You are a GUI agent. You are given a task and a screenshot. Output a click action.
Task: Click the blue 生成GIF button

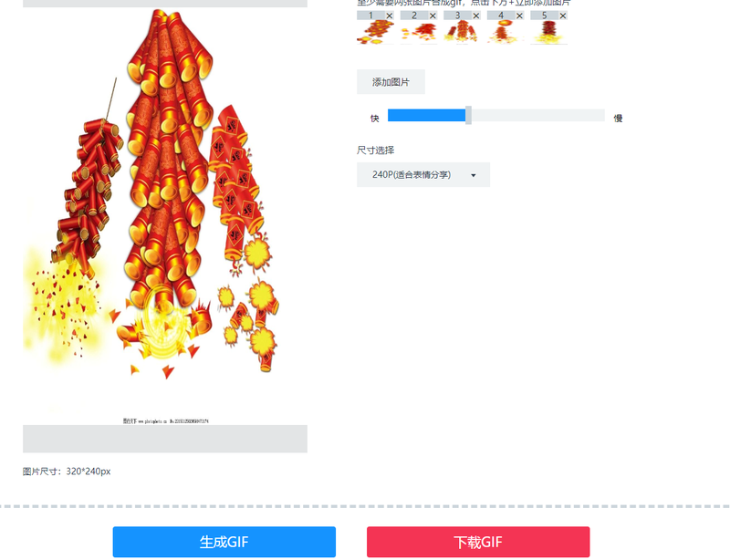(224, 542)
